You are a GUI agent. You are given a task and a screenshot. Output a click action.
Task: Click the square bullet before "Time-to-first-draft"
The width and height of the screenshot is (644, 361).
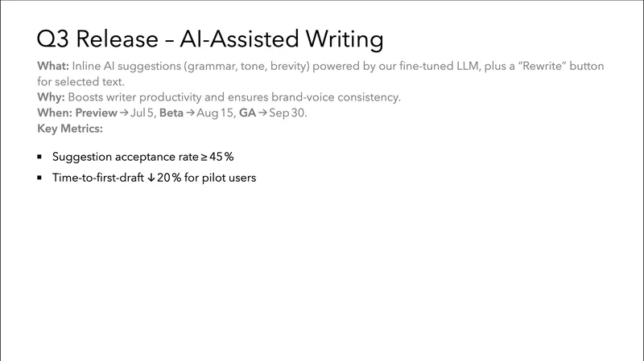(40, 178)
